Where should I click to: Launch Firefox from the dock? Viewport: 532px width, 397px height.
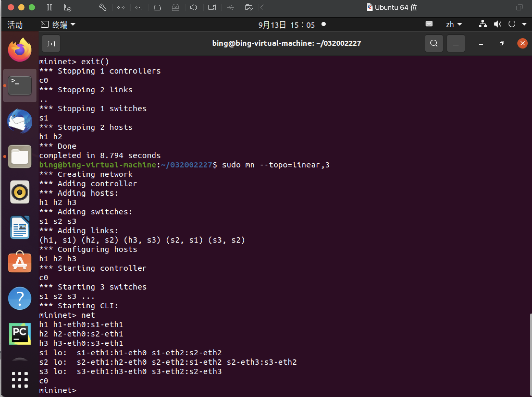click(x=20, y=50)
